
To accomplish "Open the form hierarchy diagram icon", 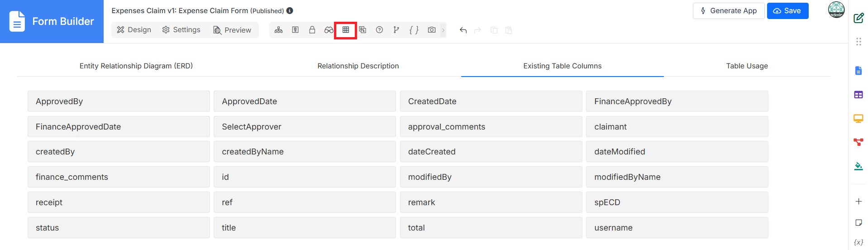I will pos(279,30).
